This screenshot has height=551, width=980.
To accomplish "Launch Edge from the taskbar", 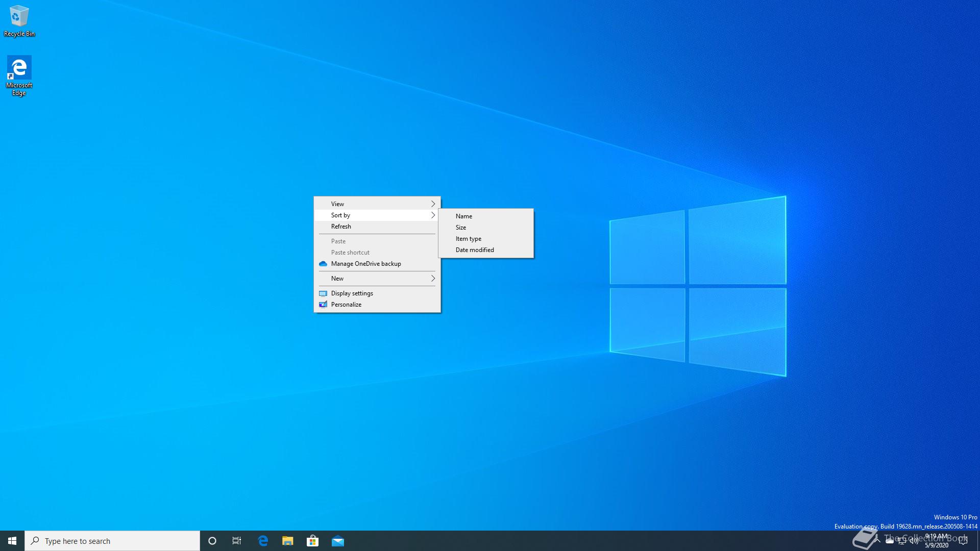I will (x=263, y=541).
